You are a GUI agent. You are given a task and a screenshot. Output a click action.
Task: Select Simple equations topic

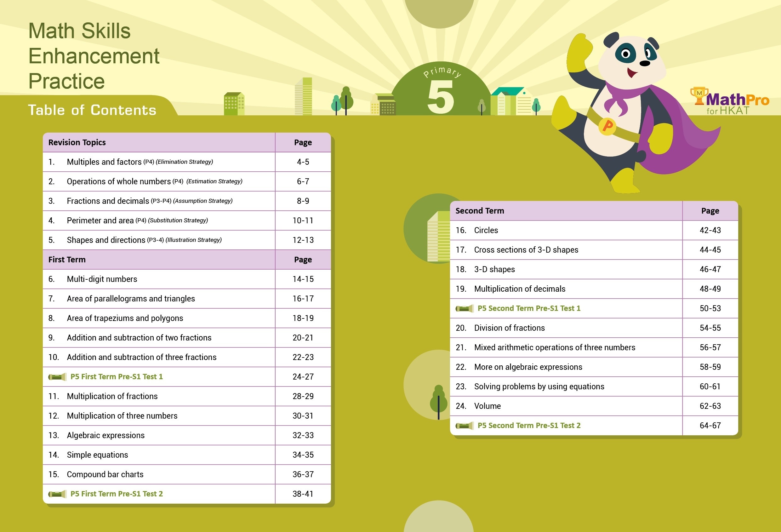[x=97, y=455]
